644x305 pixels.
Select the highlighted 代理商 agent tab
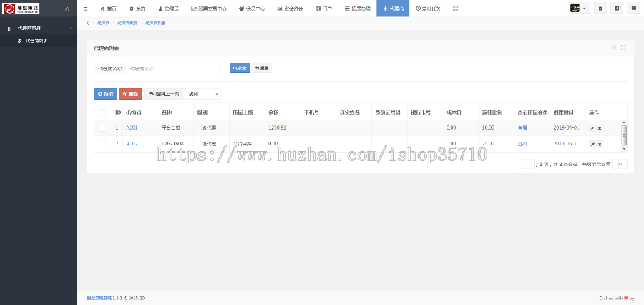tap(393, 8)
